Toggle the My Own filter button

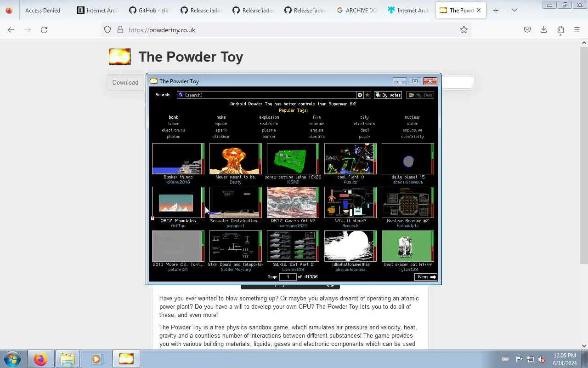coord(420,95)
